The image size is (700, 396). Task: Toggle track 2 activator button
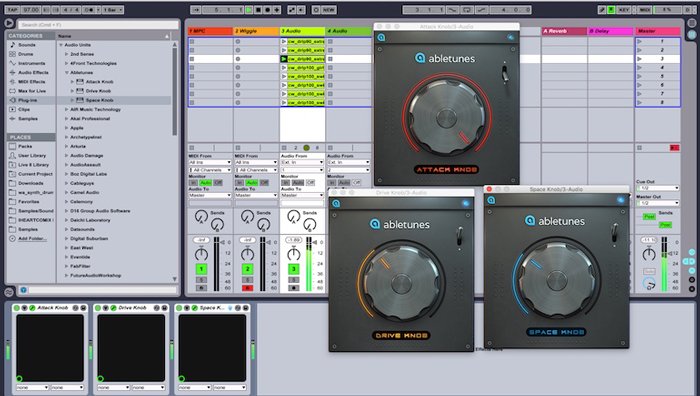[x=247, y=269]
